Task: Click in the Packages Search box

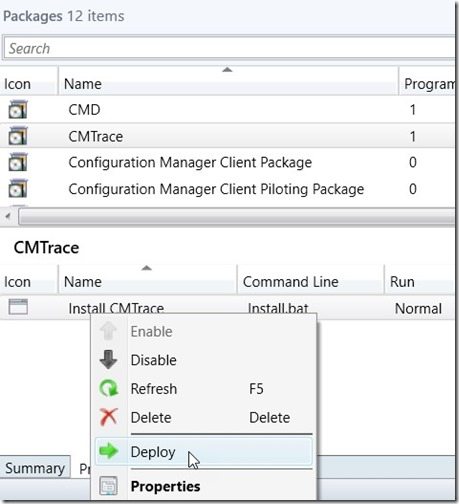Action: click(x=229, y=48)
